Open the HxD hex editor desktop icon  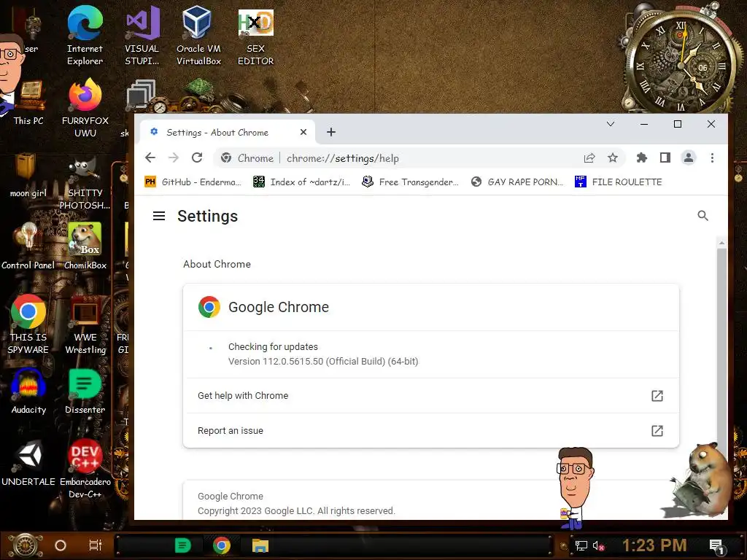[x=256, y=36]
